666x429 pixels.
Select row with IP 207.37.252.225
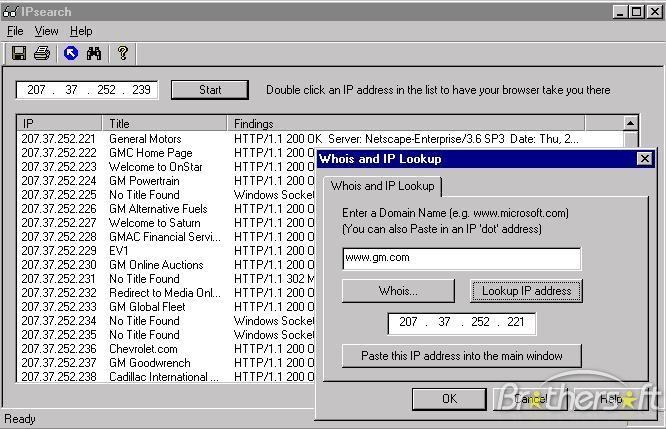click(x=166, y=195)
